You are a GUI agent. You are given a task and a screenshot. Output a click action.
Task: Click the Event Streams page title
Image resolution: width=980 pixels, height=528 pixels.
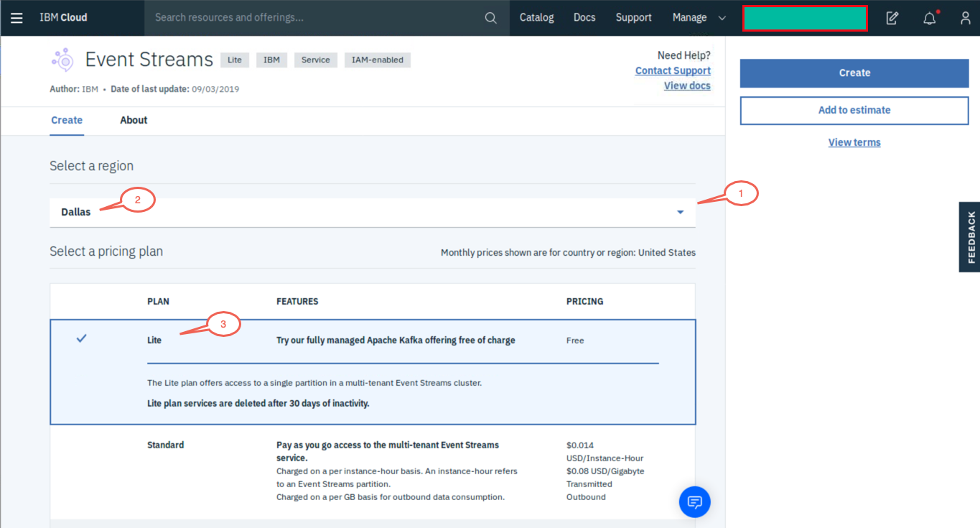coord(149,60)
